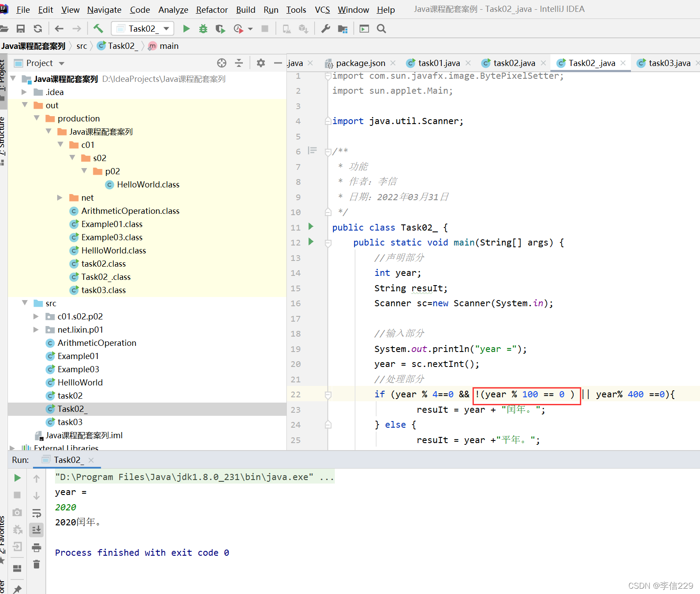
Task: Click in code line 14 int year
Action: 397,273
